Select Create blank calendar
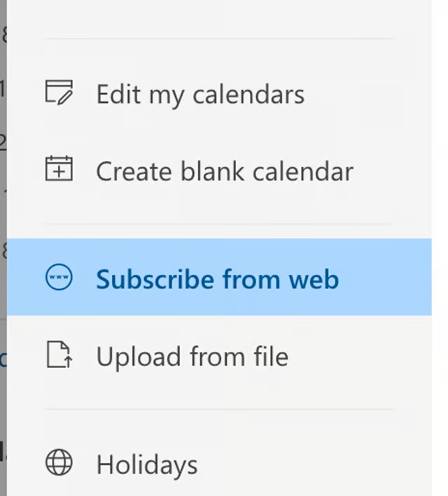The width and height of the screenshot is (448, 496). coord(224,171)
